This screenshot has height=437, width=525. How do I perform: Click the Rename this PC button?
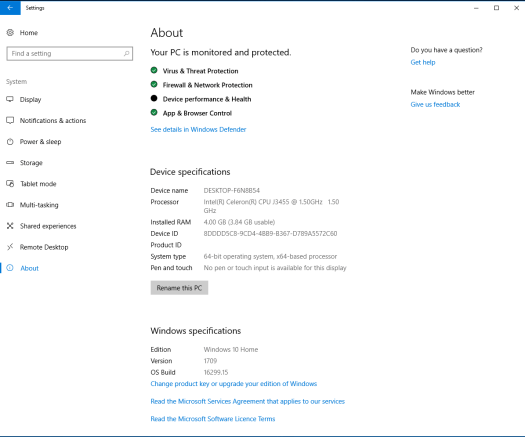pyautogui.click(x=179, y=288)
